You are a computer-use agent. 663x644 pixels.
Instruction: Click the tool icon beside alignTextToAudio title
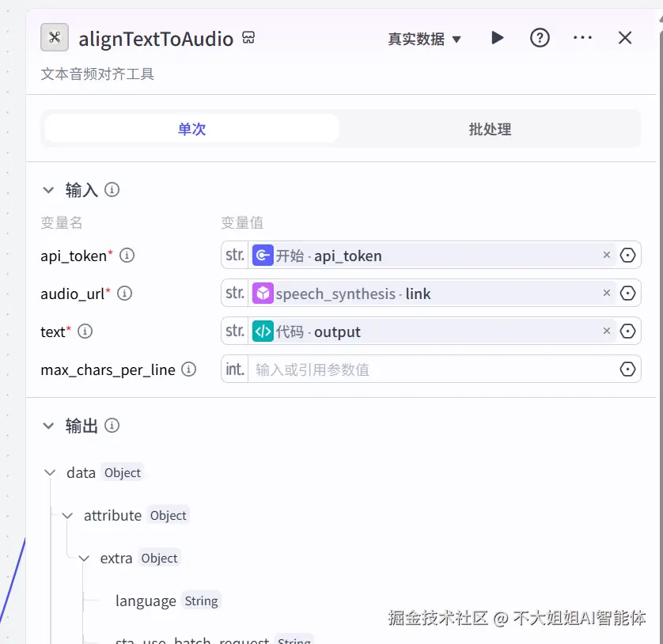point(55,37)
